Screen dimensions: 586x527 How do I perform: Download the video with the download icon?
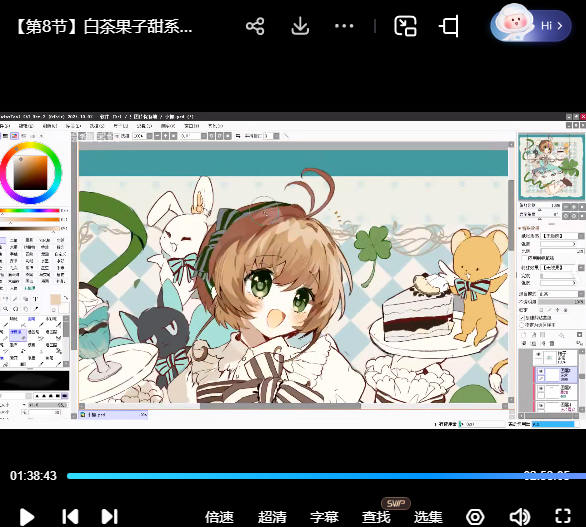coord(300,26)
